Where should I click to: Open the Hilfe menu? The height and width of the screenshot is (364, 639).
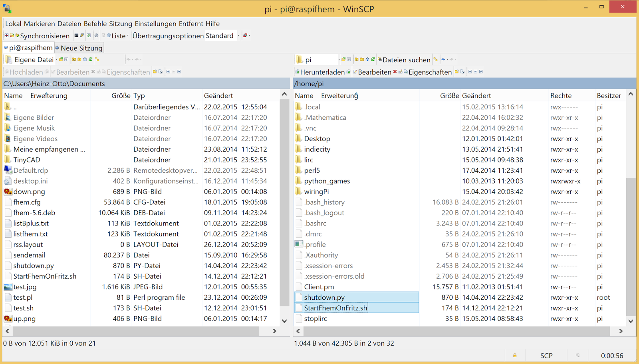(x=212, y=24)
